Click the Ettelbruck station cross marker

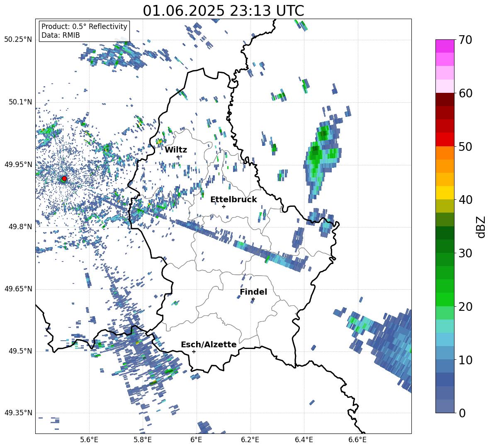tap(224, 206)
